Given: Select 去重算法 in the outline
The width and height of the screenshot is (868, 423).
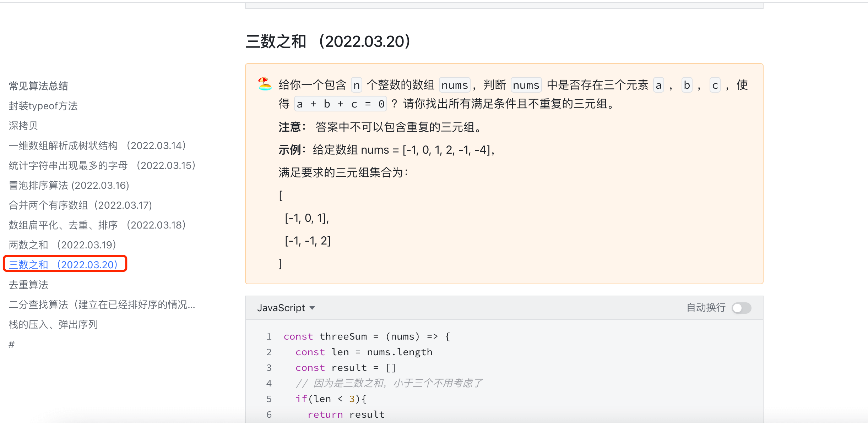Looking at the screenshot, I should point(28,285).
